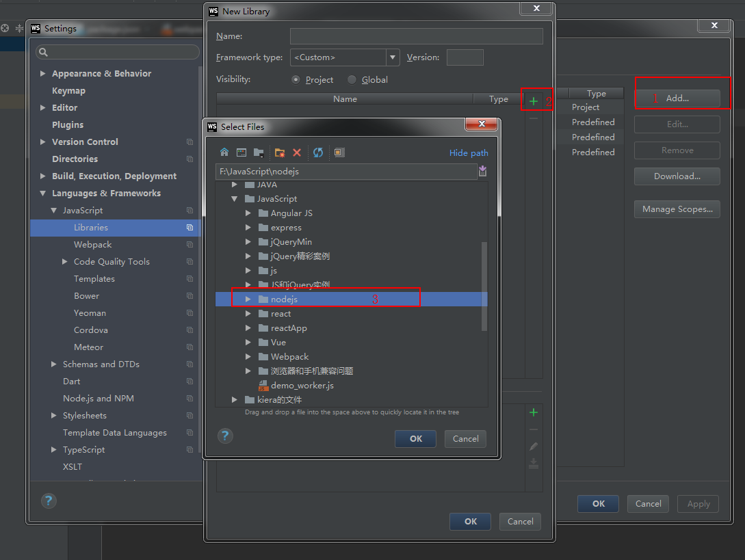Viewport: 745px width, 560px height.
Task: Click Cancel in Settings window
Action: [648, 503]
